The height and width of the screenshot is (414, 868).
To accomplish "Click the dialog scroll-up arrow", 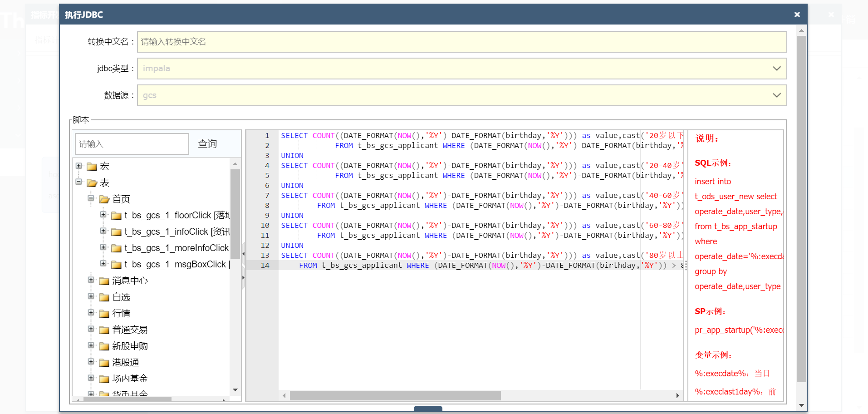I will pyautogui.click(x=802, y=31).
